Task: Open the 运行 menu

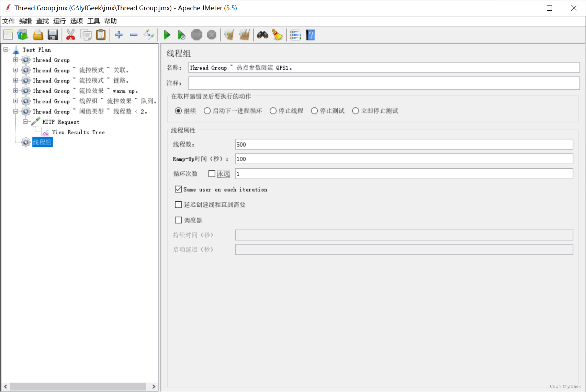Action: (x=59, y=21)
